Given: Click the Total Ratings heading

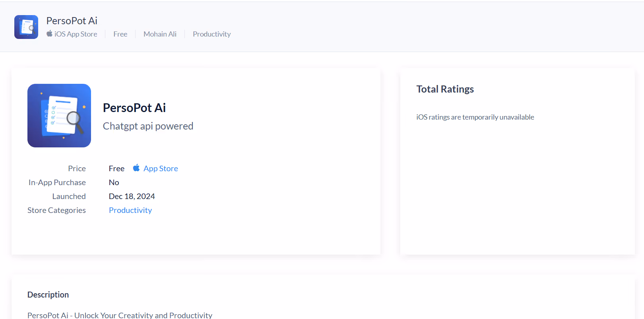Looking at the screenshot, I should (445, 89).
